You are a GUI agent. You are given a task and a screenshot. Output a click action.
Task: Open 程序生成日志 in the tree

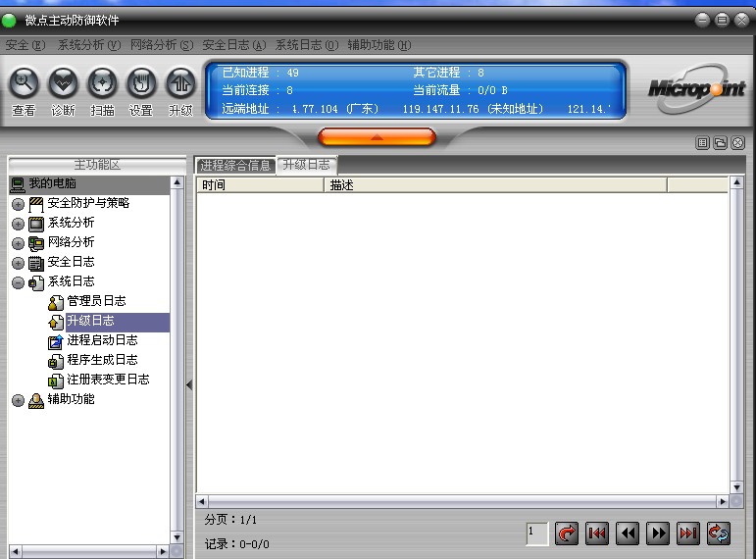click(102, 360)
